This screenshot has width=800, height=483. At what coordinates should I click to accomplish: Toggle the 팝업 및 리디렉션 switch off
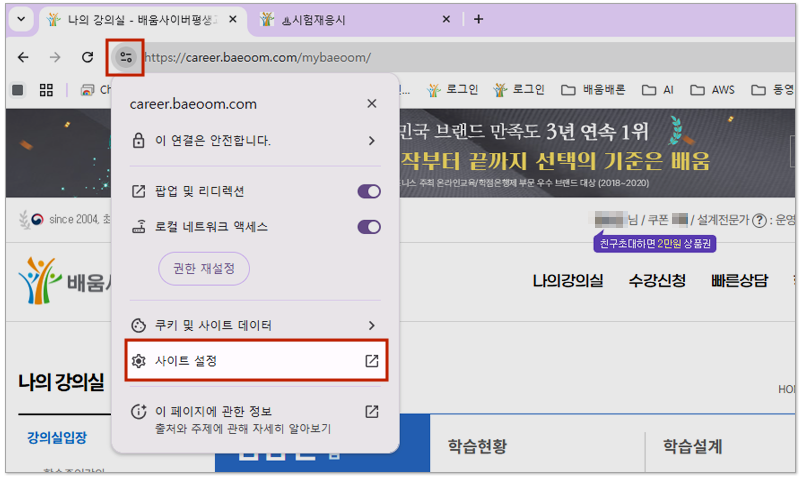pos(369,191)
